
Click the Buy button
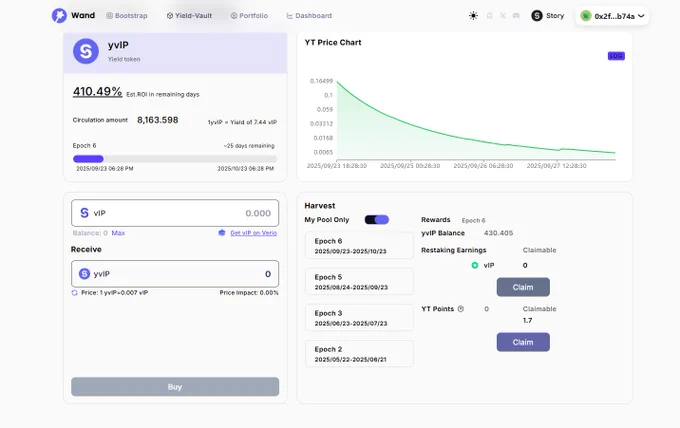175,386
